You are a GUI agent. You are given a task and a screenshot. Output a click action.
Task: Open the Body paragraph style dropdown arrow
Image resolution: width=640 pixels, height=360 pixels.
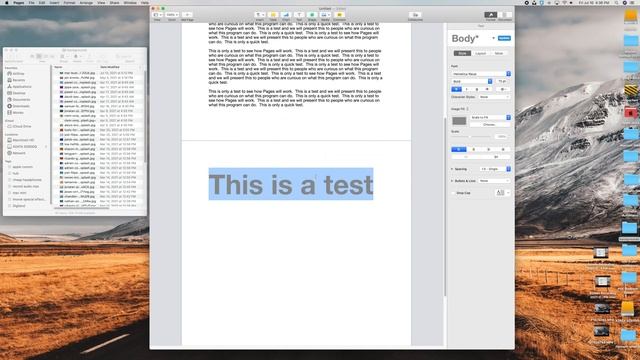pyautogui.click(x=493, y=38)
